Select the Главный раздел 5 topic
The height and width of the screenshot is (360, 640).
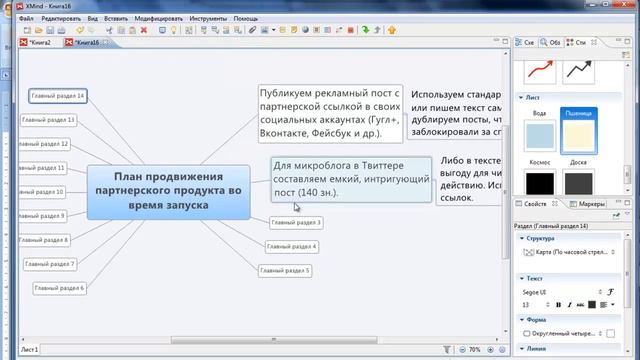pyautogui.click(x=285, y=271)
